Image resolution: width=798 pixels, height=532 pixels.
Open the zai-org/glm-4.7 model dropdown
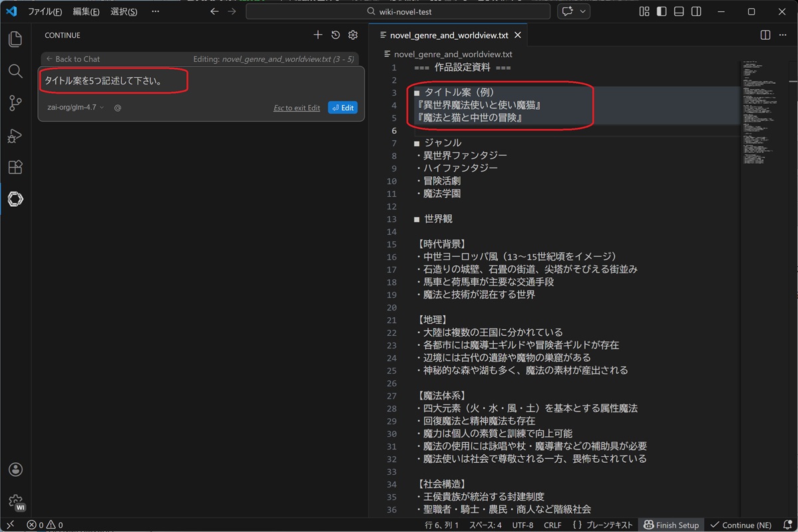pyautogui.click(x=75, y=107)
